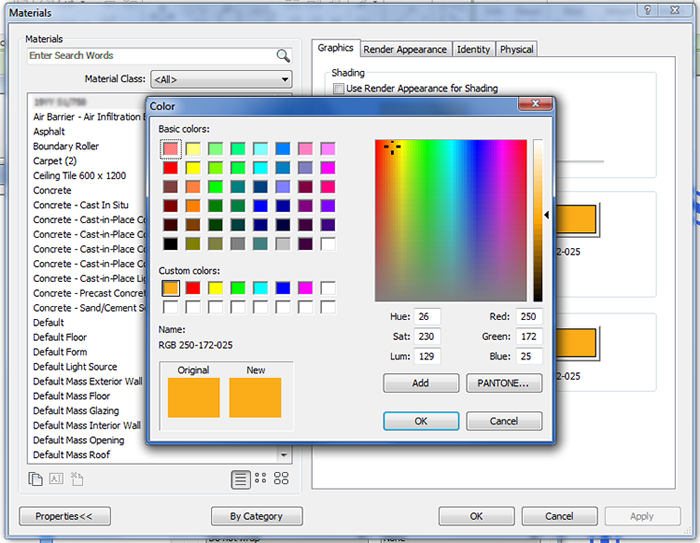Click the Lum value field

coord(427,356)
